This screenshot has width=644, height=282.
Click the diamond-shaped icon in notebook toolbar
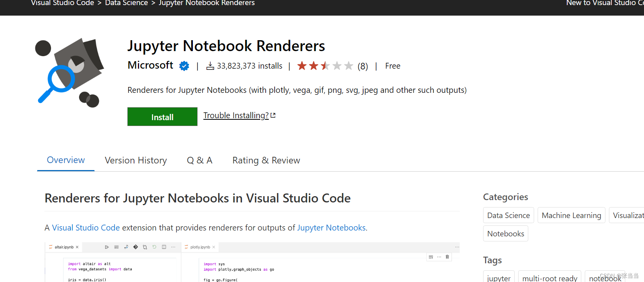[136, 247]
